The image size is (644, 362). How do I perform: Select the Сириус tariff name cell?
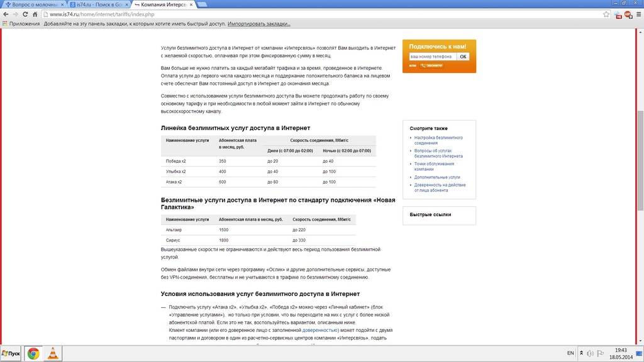[x=173, y=240]
